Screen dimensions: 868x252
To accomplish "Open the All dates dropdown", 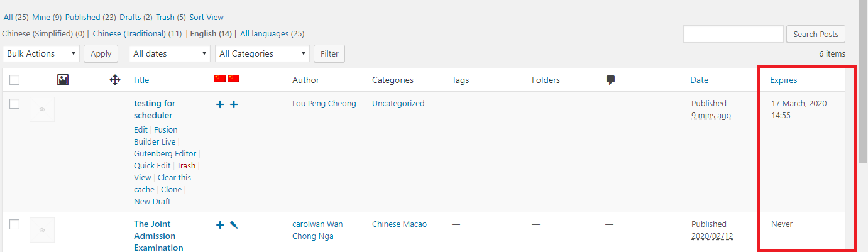I will tap(170, 53).
